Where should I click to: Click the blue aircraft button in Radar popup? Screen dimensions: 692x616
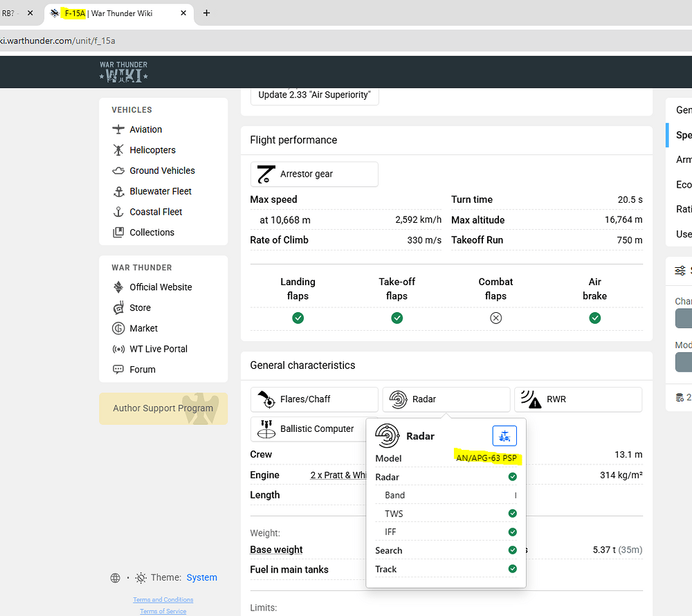click(504, 436)
